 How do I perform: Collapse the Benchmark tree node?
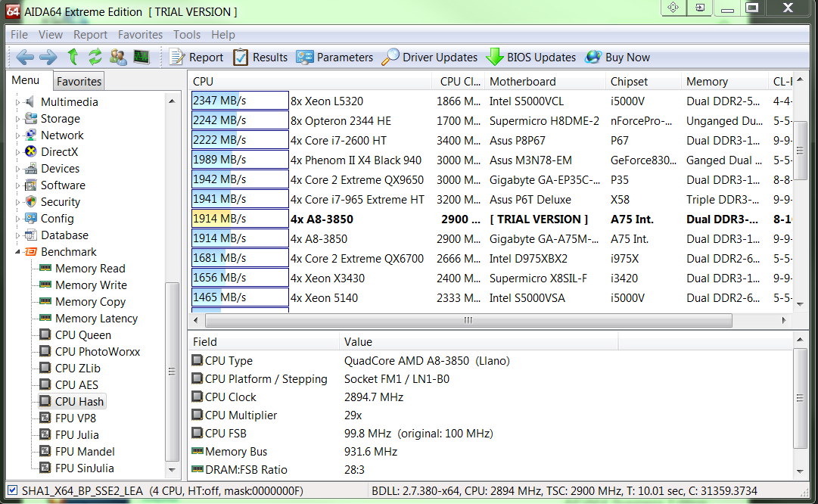click(17, 252)
